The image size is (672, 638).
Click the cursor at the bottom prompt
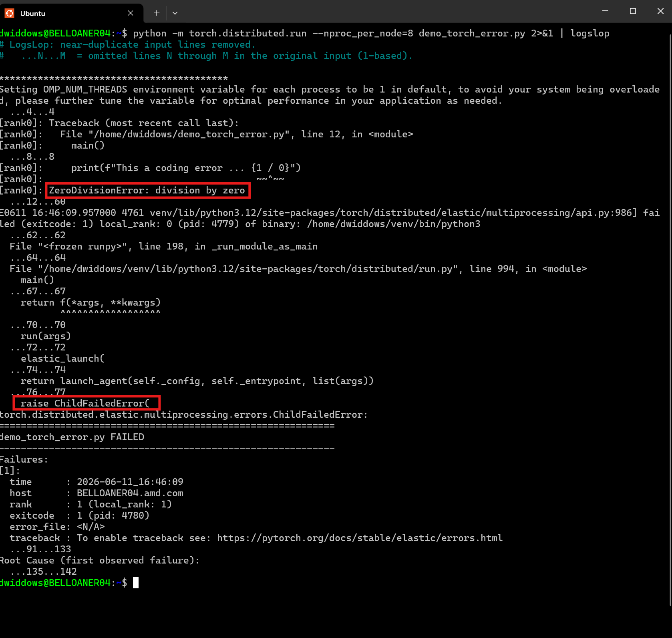point(136,583)
